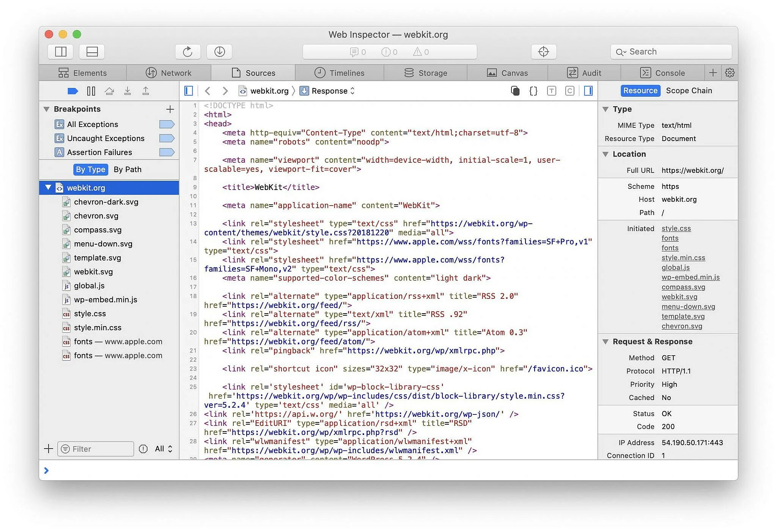Pause script execution

pyautogui.click(x=91, y=91)
